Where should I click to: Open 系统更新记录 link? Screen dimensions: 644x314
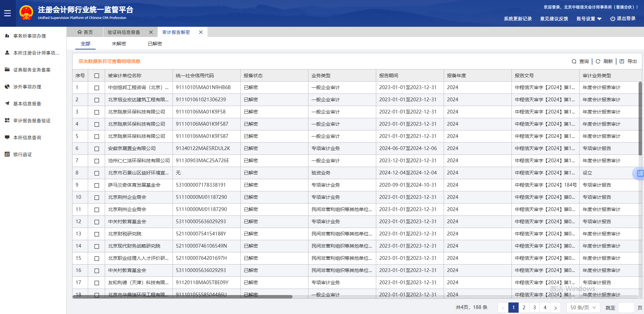(518, 19)
